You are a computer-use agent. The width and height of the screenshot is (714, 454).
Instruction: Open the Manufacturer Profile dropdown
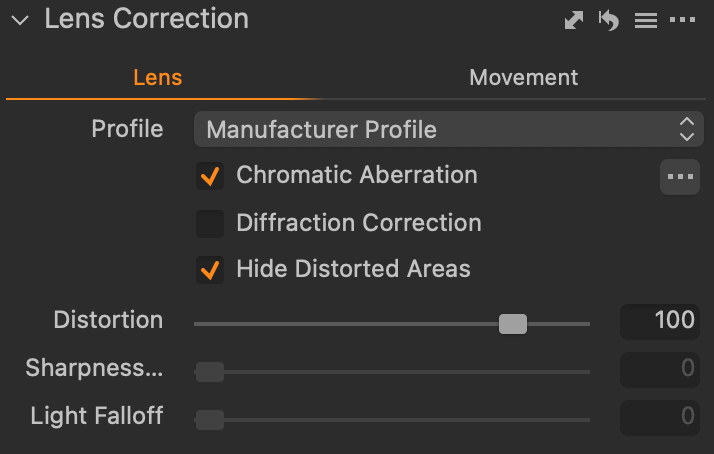pyautogui.click(x=449, y=129)
